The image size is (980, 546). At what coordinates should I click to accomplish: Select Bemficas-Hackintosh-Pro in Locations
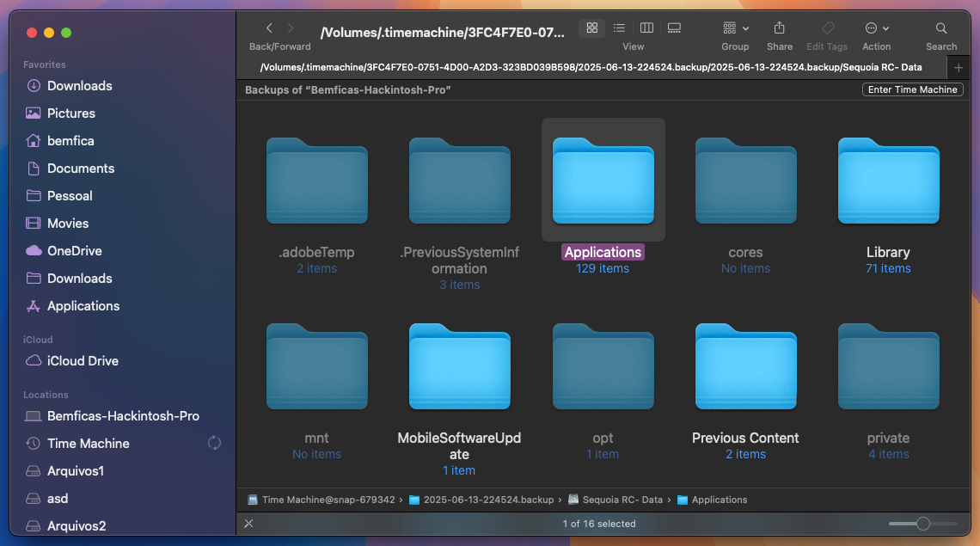(x=113, y=416)
